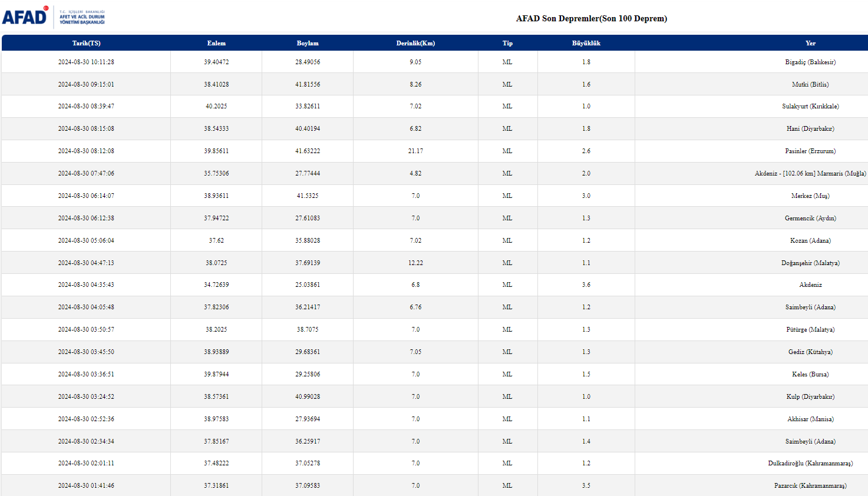
Task: Click magnitude 3.5 in Pazarcık row
Action: click(x=586, y=485)
